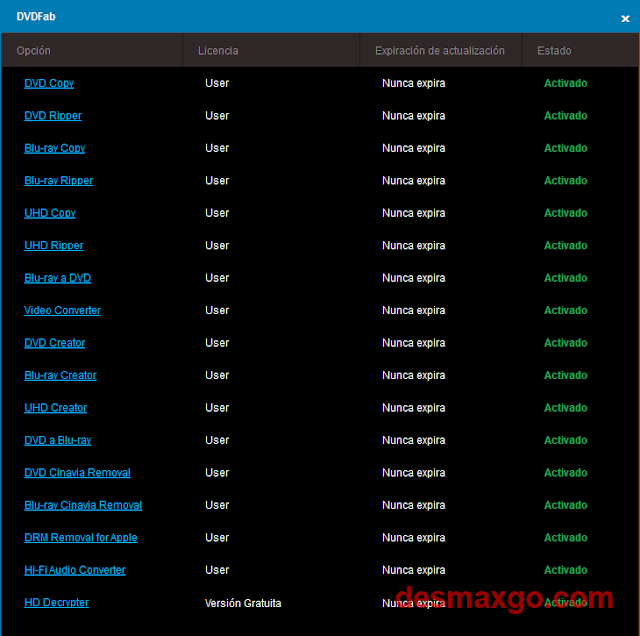640x636 pixels.
Task: Open the UHD Copy link
Action: tap(50, 213)
